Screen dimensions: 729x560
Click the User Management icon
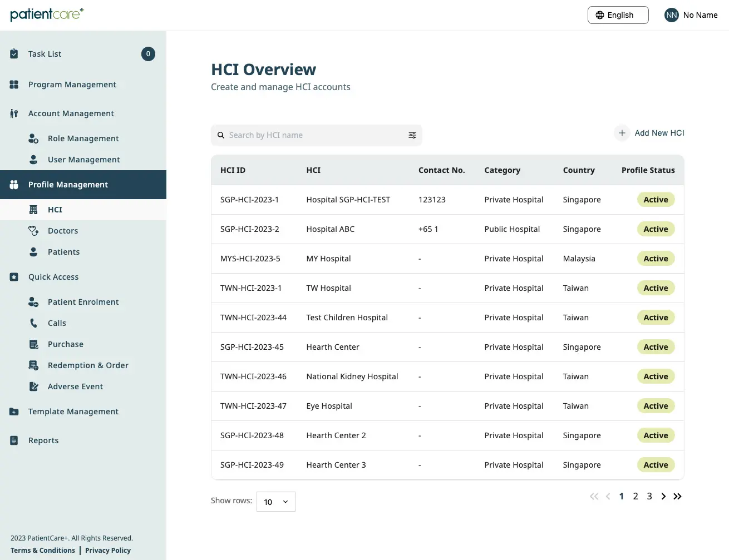(33, 159)
